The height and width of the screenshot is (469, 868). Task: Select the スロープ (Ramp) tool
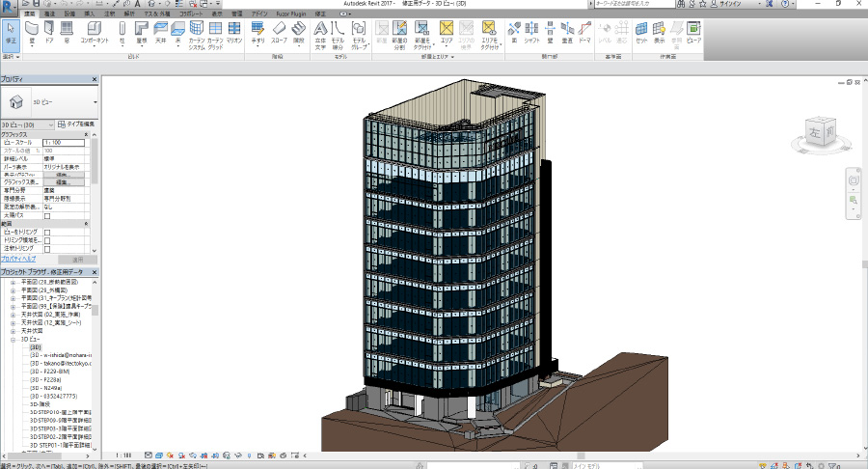[x=279, y=33]
